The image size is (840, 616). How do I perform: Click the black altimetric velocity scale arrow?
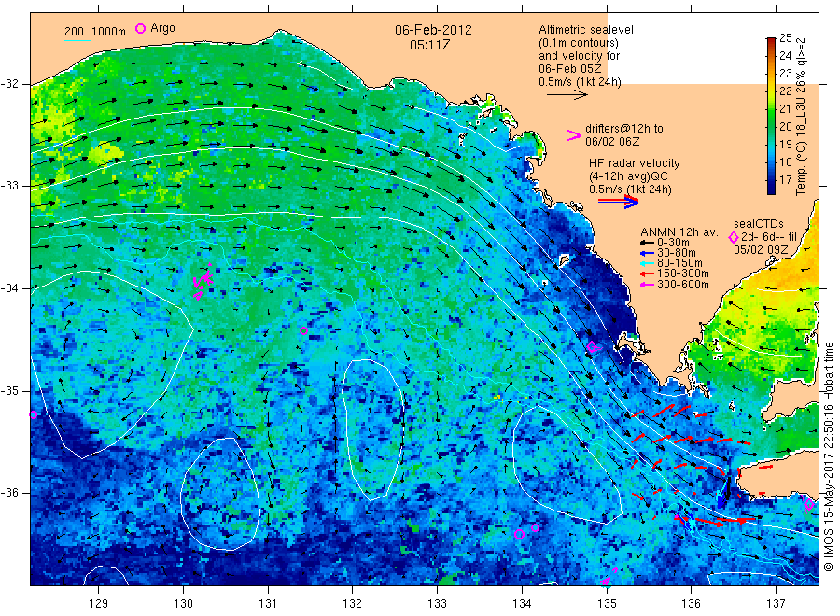coord(567,95)
